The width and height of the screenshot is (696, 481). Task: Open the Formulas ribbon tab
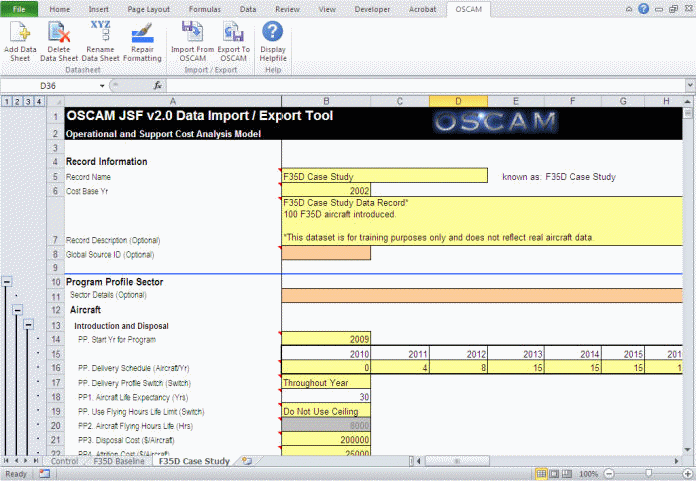(x=205, y=9)
